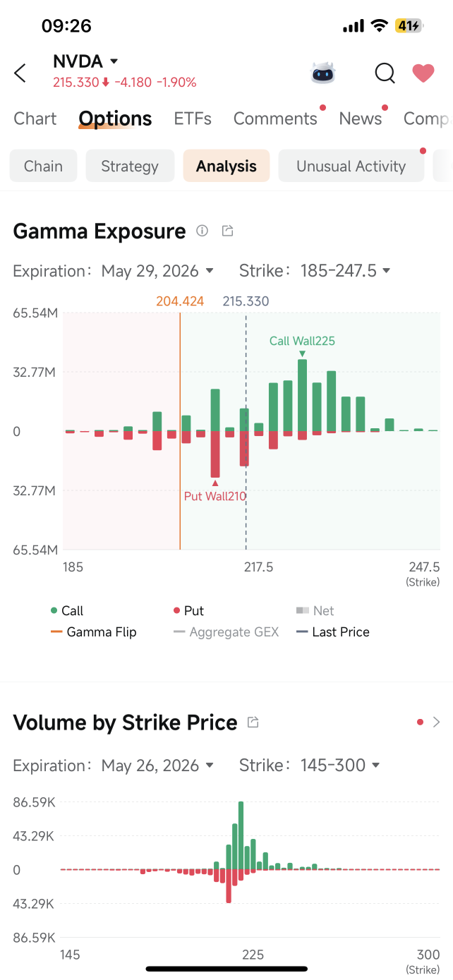Share the Gamma Exposure chart
Viewport: 453px width, 980px height.
227,231
